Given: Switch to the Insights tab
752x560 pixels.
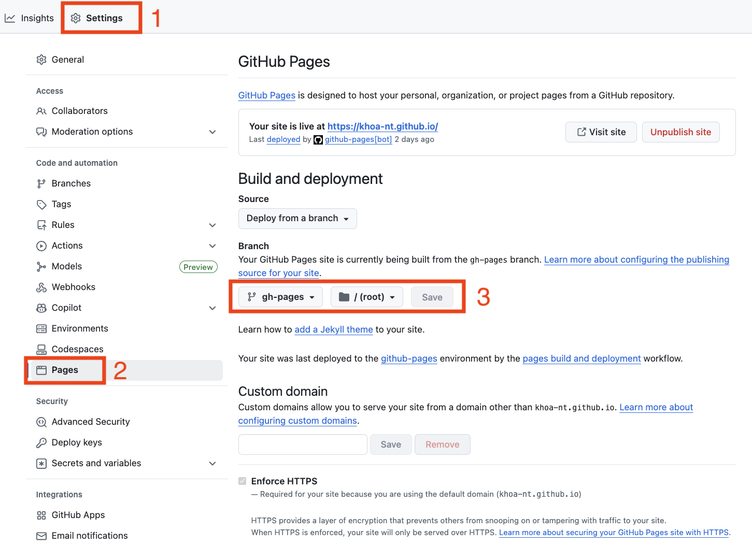Looking at the screenshot, I should pyautogui.click(x=30, y=18).
